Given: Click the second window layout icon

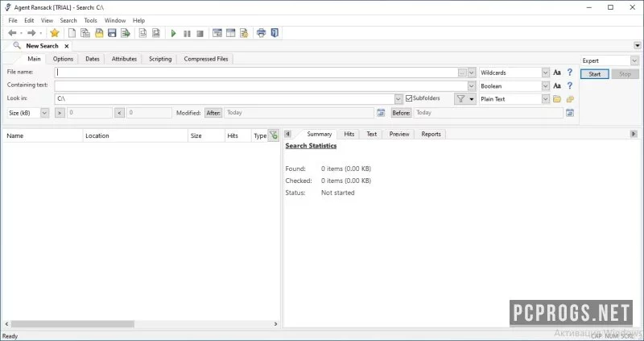Looking at the screenshot, I should click(x=231, y=33).
